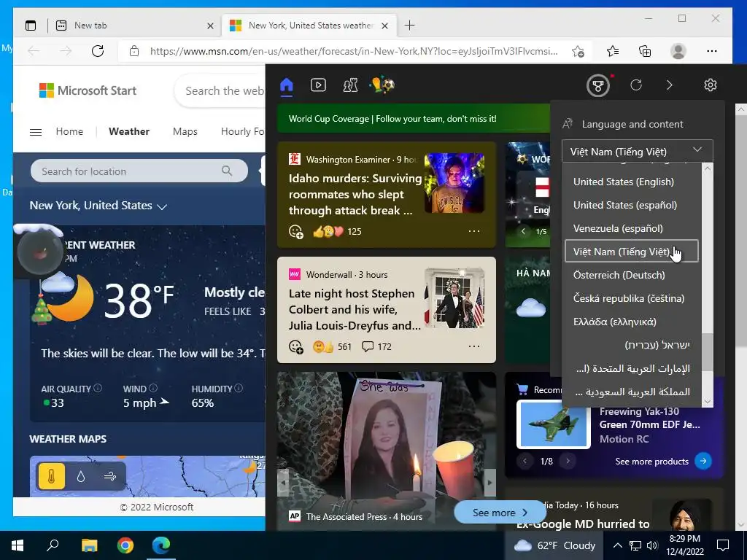This screenshot has height=560, width=747.
Task: Open taskbar Search
Action: [x=53, y=545]
